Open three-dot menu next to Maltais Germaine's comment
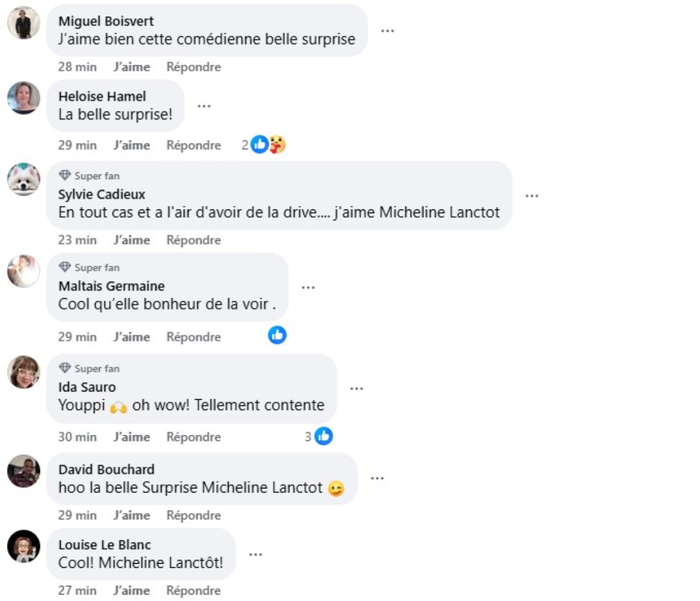Screen dimensions: 700x601 [308, 287]
